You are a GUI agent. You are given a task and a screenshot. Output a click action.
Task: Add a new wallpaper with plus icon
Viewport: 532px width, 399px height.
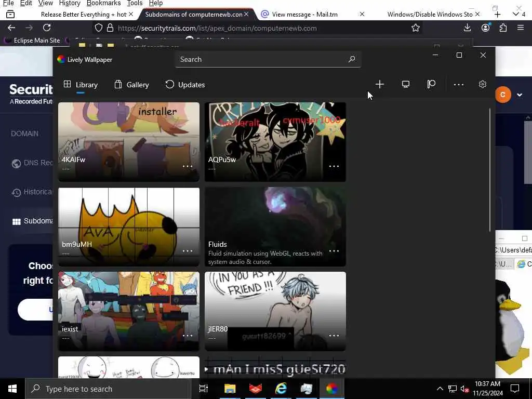click(x=380, y=85)
